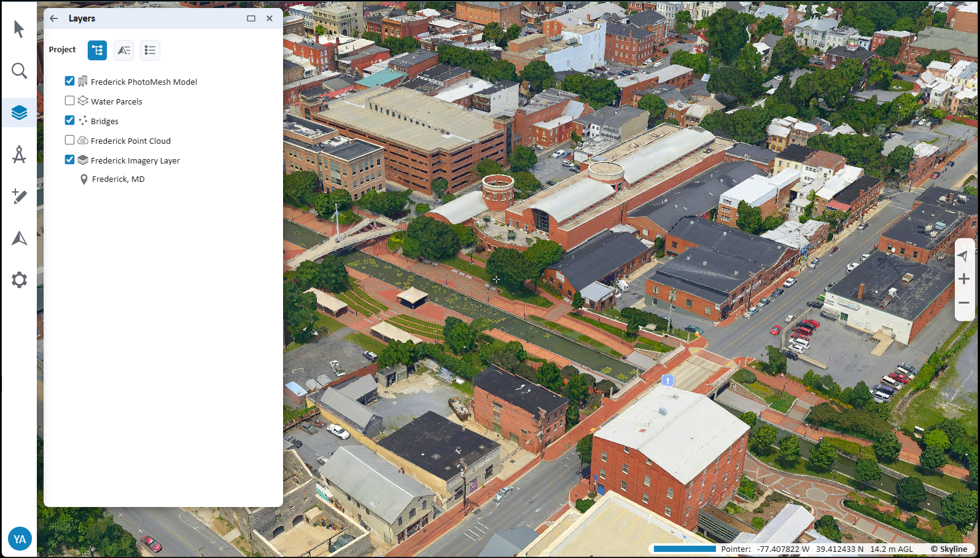This screenshot has width=980, height=558.
Task: Close the Layers panel
Action: [270, 18]
